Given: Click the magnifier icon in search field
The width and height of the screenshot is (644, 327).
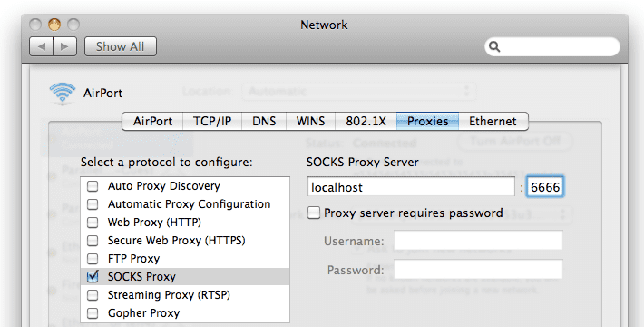Looking at the screenshot, I should [x=494, y=47].
